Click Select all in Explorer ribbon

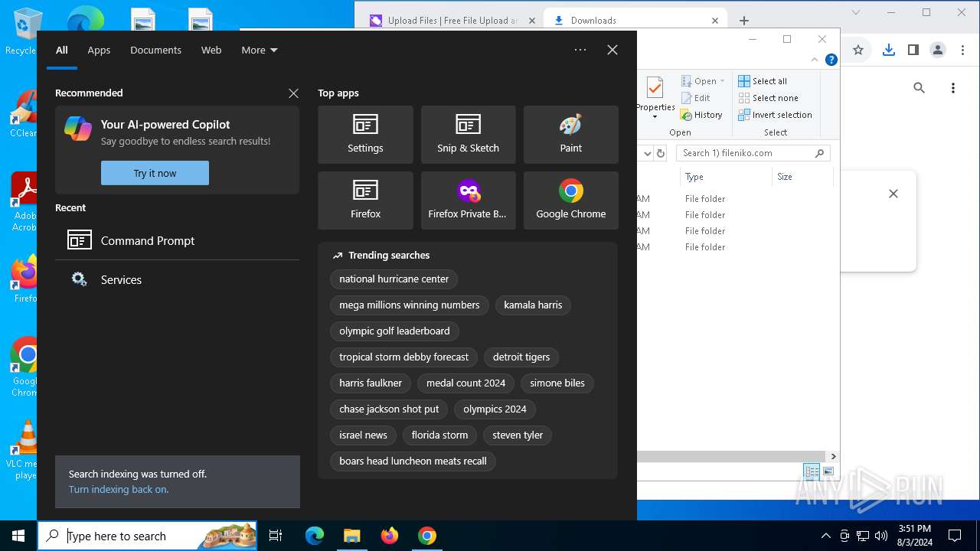(763, 81)
